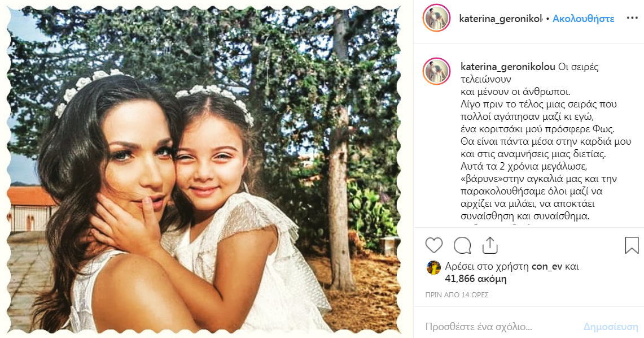This screenshot has width=644, height=338.
Task: Save the post with the bookmark icon
Action: tap(632, 245)
